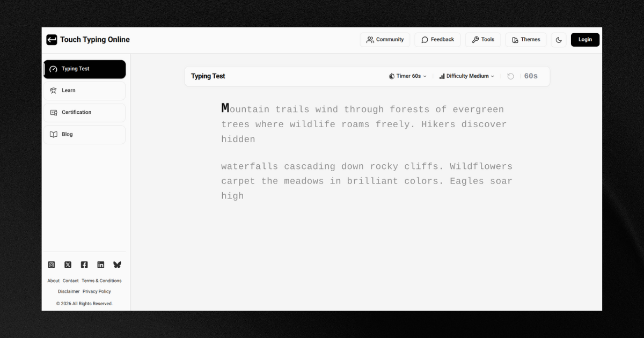Image resolution: width=644 pixels, height=338 pixels.
Task: Open the Blog via book icon
Action: click(54, 134)
